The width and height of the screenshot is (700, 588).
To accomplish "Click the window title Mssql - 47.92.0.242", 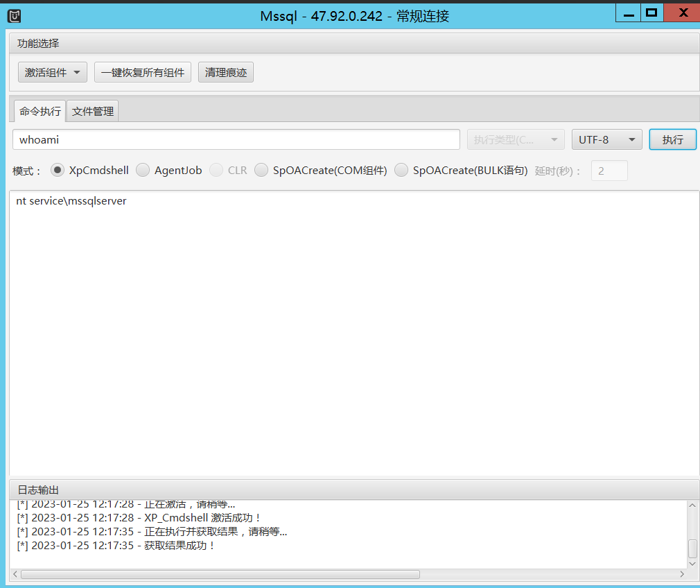I will coord(355,16).
